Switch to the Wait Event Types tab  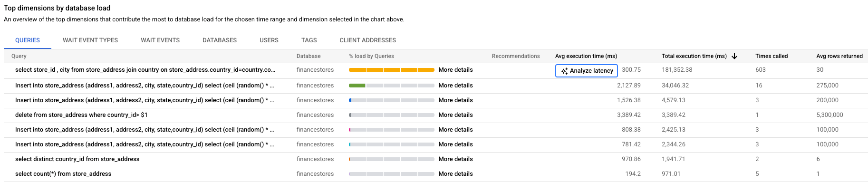tap(90, 40)
